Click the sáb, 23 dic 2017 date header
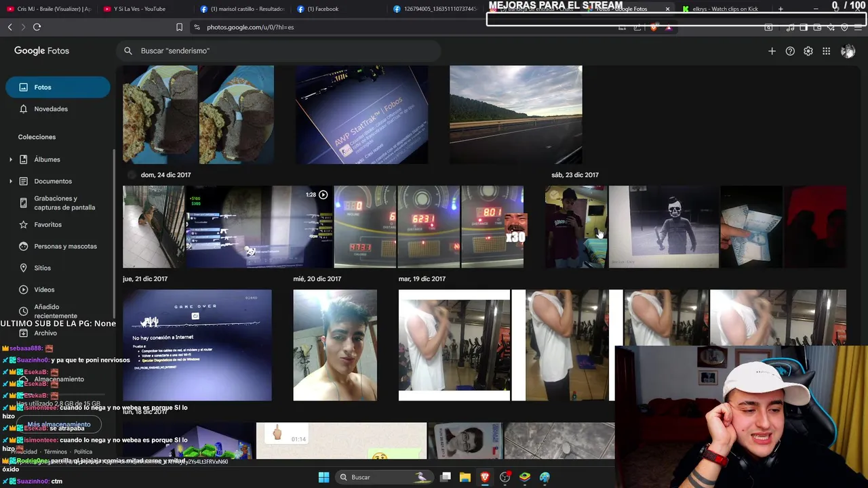This screenshot has height=488, width=868. (575, 175)
